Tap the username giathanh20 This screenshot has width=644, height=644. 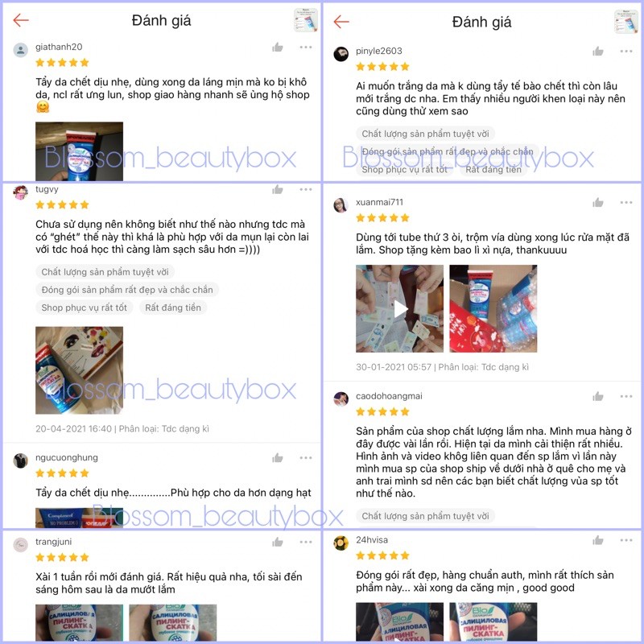coord(59,47)
